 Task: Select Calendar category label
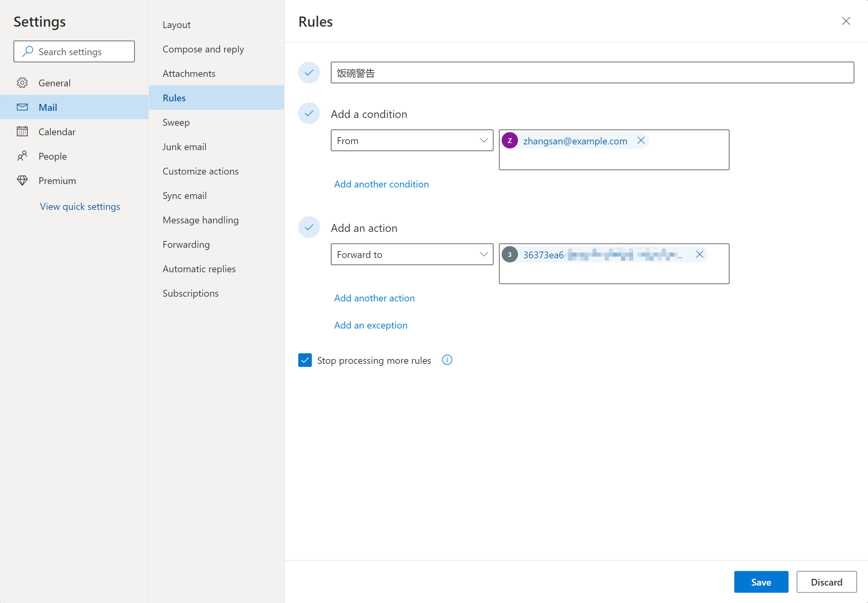57,132
